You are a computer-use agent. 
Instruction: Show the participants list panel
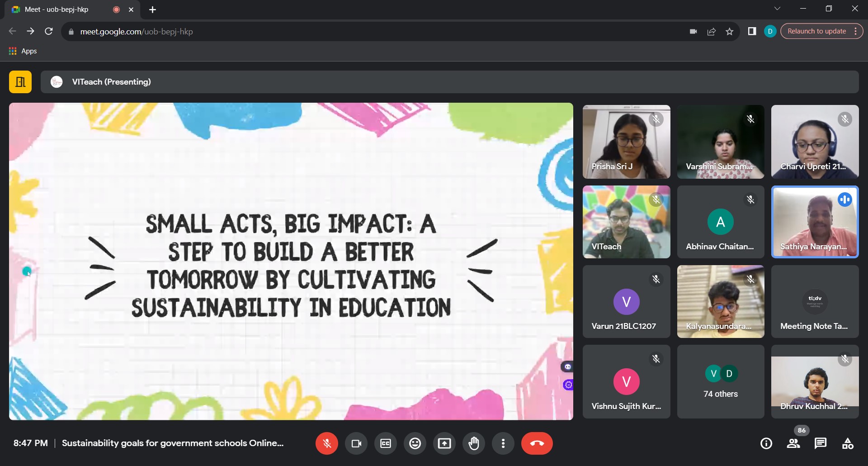tap(793, 443)
